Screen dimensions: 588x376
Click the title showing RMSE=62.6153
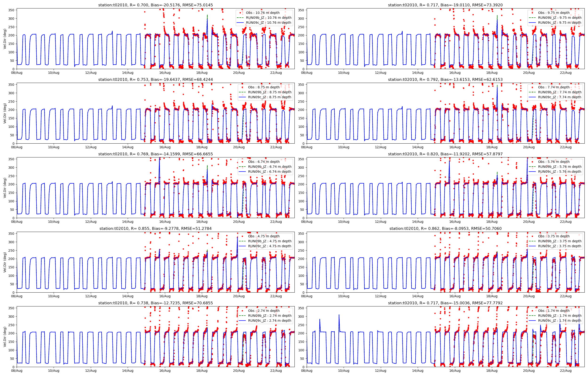[445, 79]
